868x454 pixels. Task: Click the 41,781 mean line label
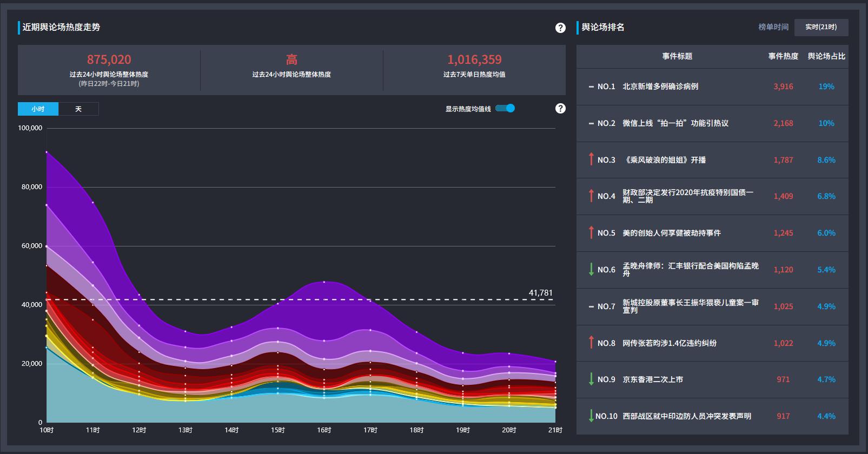click(541, 293)
